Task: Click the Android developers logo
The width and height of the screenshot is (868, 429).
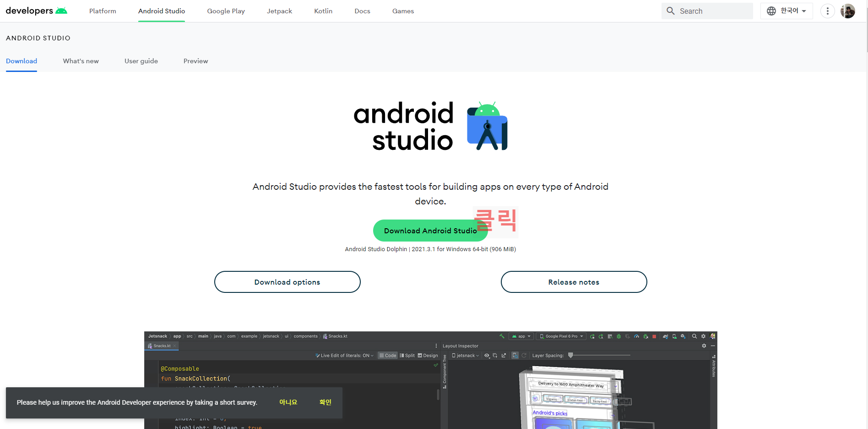Action: coord(36,11)
